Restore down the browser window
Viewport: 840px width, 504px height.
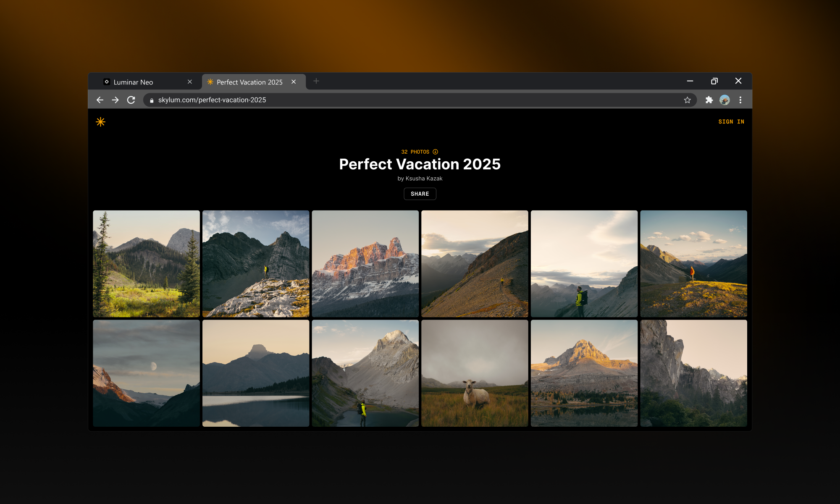point(714,81)
